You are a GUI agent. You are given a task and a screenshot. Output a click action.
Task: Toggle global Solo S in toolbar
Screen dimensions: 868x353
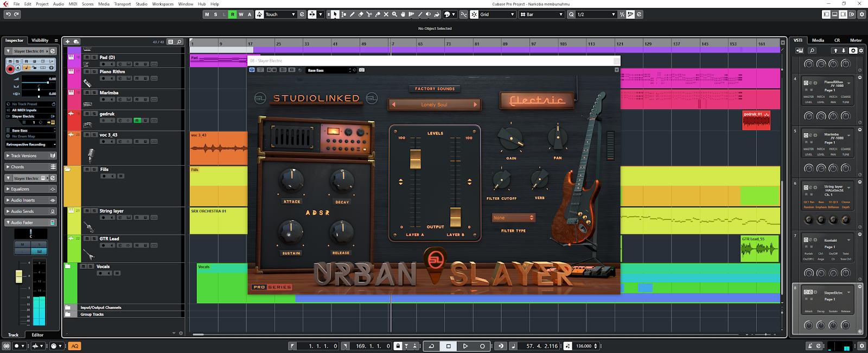pyautogui.click(x=215, y=15)
